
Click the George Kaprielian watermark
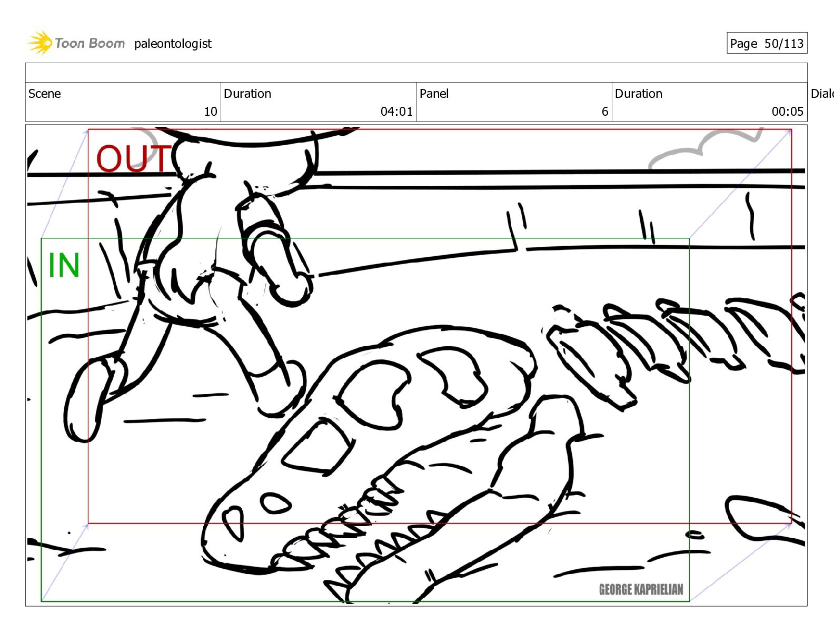pos(641,589)
